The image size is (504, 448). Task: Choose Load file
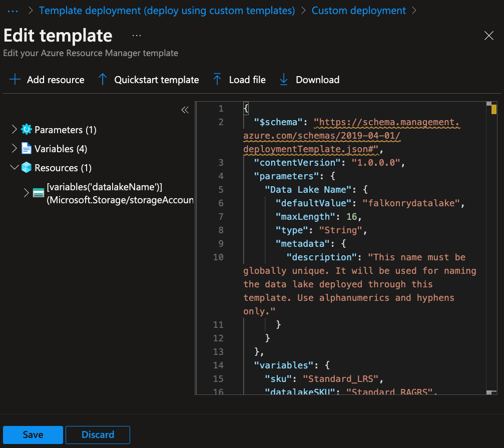pos(247,80)
